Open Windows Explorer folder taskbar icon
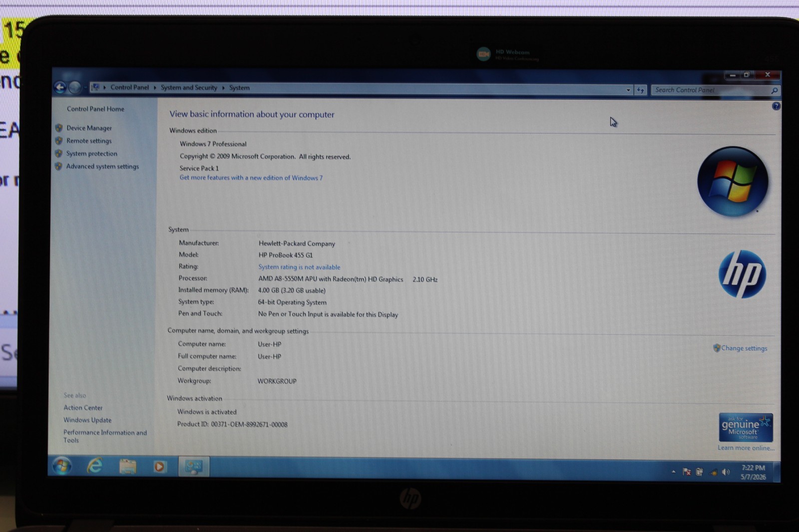Viewport: 799px width, 532px height. [x=128, y=467]
